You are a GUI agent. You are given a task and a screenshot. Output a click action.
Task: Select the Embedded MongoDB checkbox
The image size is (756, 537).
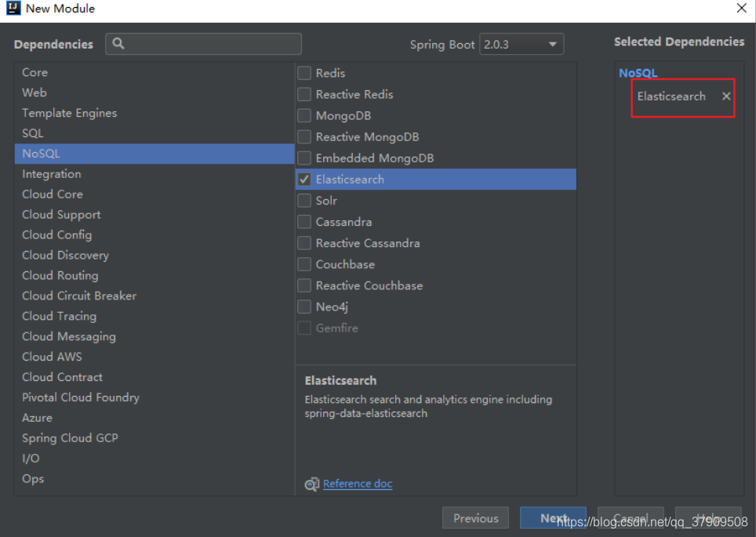coord(304,158)
